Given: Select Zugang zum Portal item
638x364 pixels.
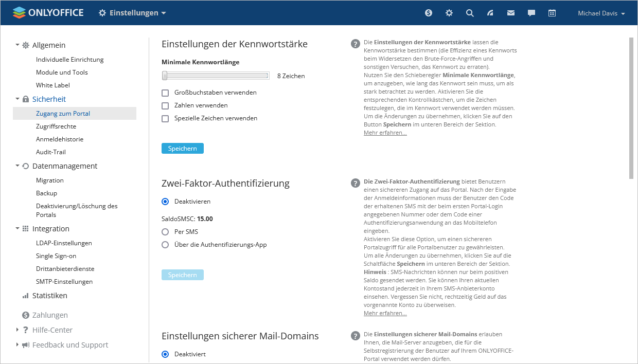Looking at the screenshot, I should (75, 114).
